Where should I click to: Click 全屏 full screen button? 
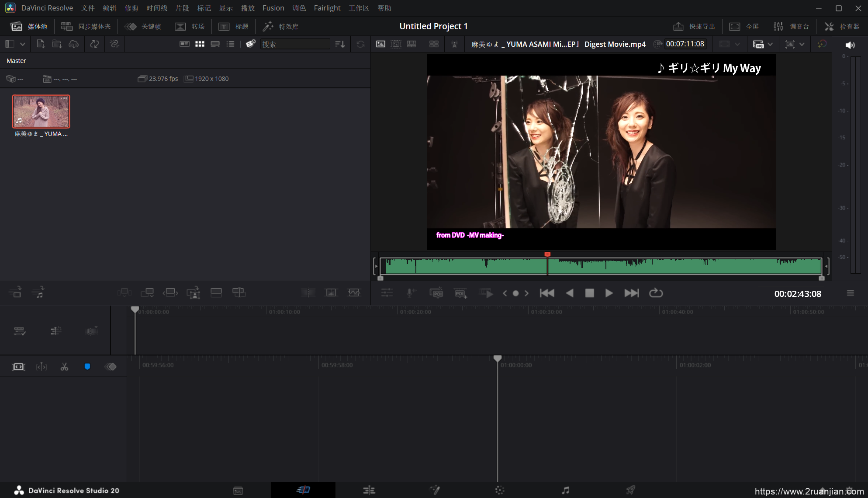744,27
